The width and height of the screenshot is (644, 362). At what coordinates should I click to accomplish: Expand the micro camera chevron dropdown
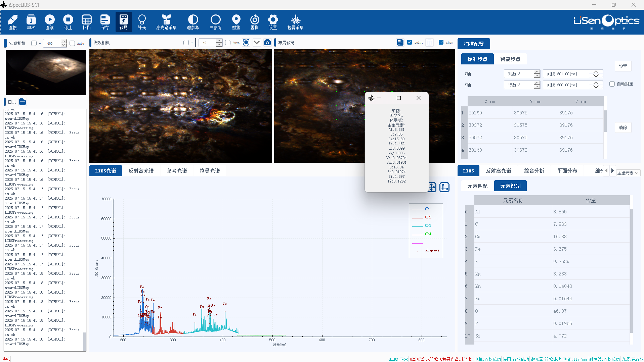pyautogui.click(x=257, y=43)
